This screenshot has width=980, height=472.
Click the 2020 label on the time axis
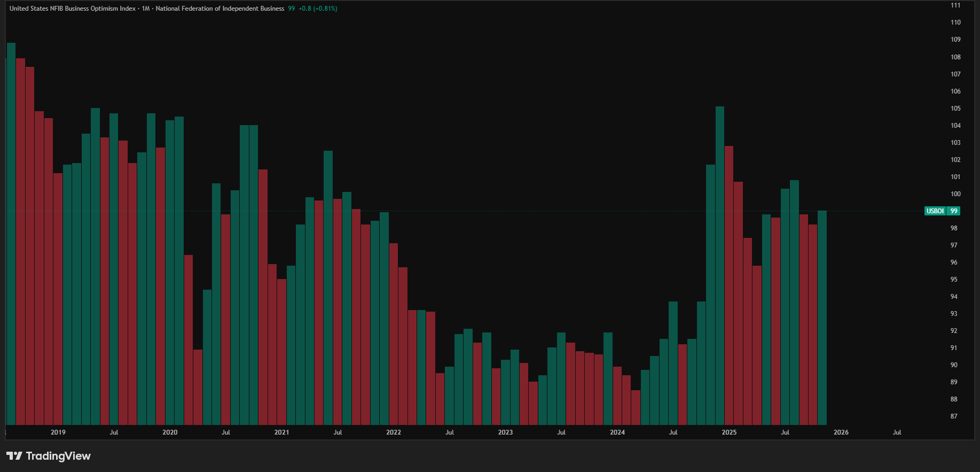click(170, 432)
